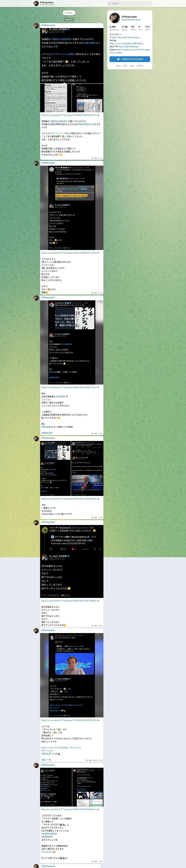This screenshot has width=186, height=868.
Task: Open the 14:27 post timestamp
Action: pyautogui.click(x=100, y=434)
